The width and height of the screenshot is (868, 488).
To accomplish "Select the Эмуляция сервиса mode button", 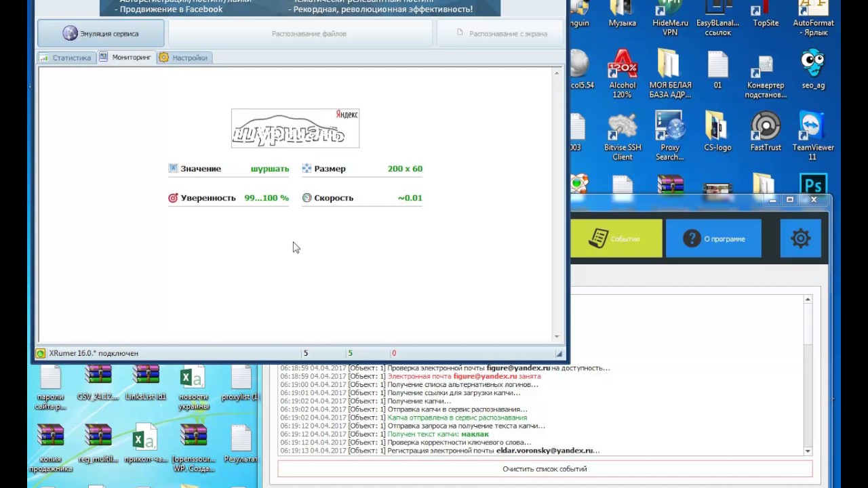I will click(100, 33).
